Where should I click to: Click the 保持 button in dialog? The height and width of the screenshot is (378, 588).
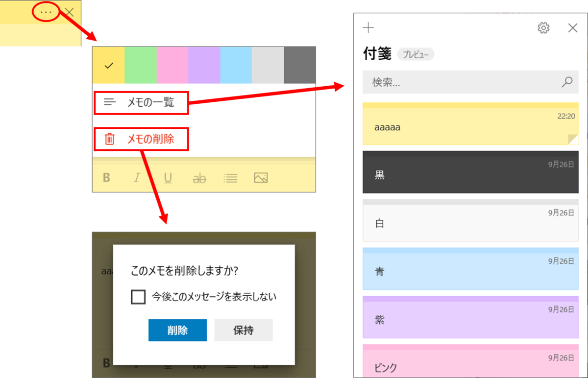point(244,330)
